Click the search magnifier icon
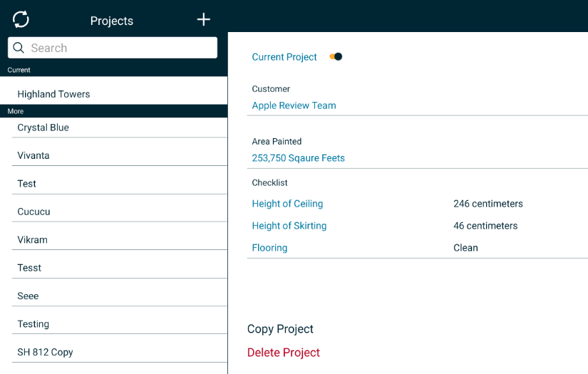Image resolution: width=588 pixels, height=374 pixels. pyautogui.click(x=19, y=48)
